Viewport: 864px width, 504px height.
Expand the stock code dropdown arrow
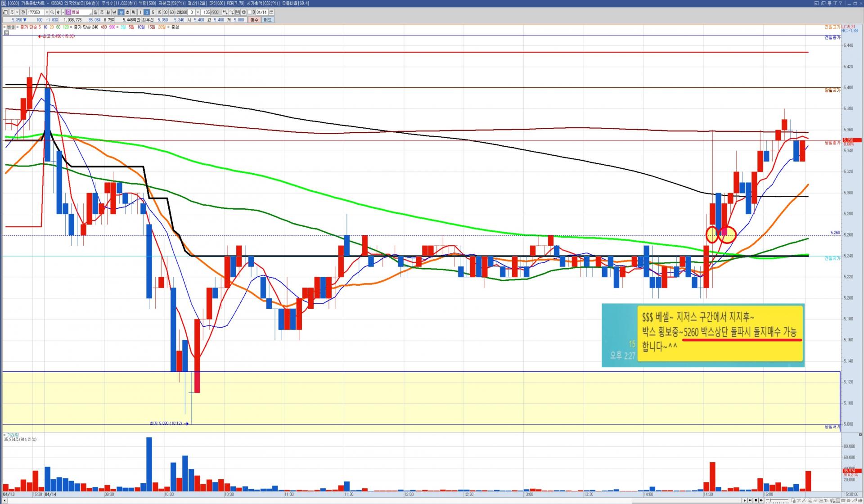[x=47, y=12]
